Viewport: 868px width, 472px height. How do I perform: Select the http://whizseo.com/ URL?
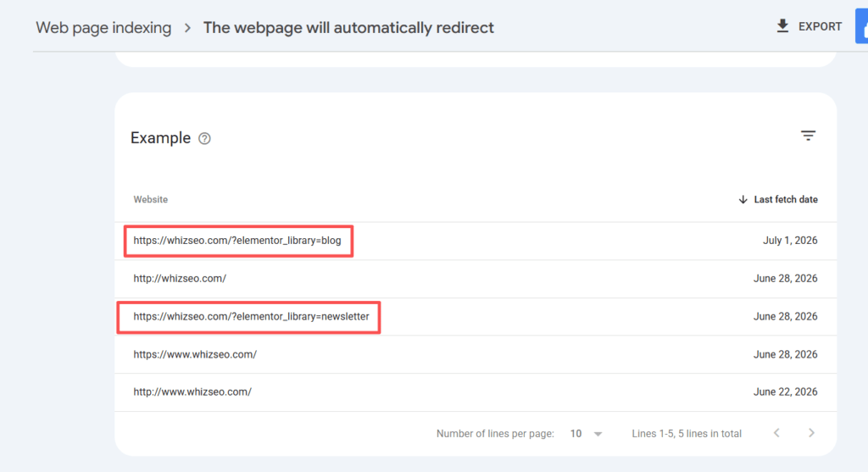[x=180, y=278]
